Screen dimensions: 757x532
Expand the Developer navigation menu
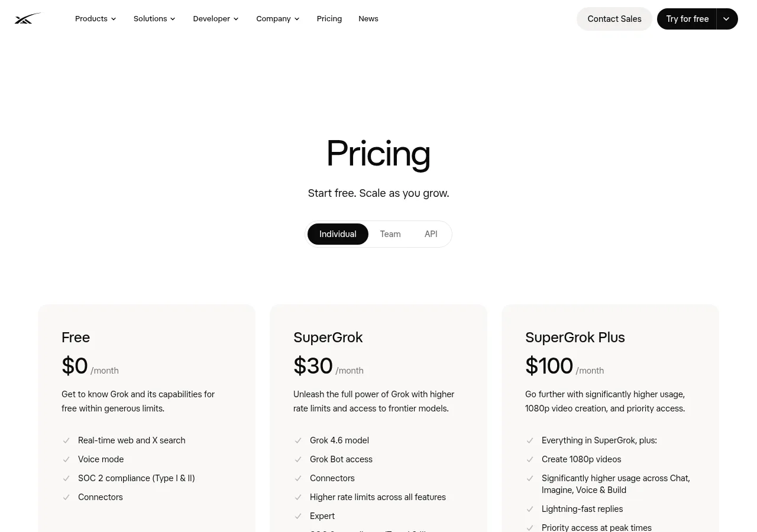[216, 19]
